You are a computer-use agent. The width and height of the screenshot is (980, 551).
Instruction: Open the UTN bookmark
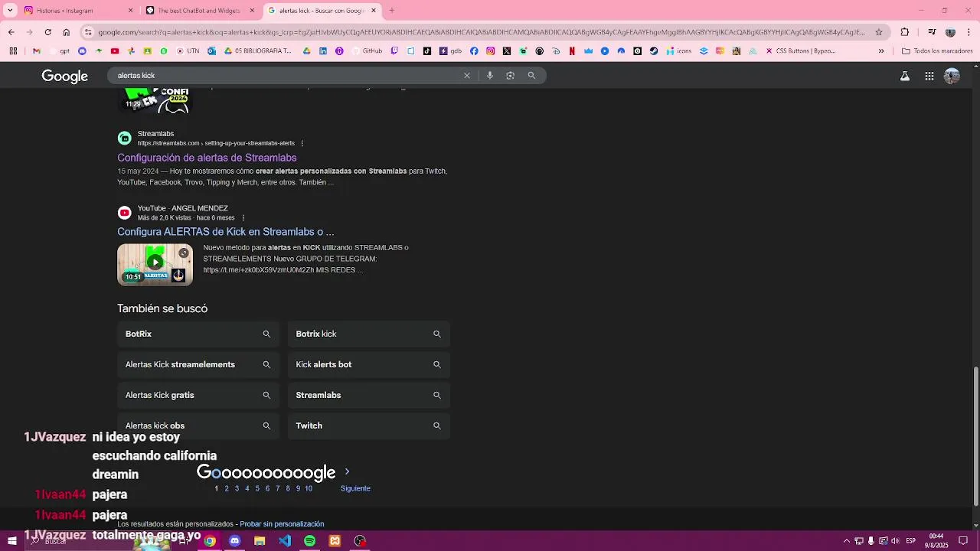pyautogui.click(x=188, y=51)
